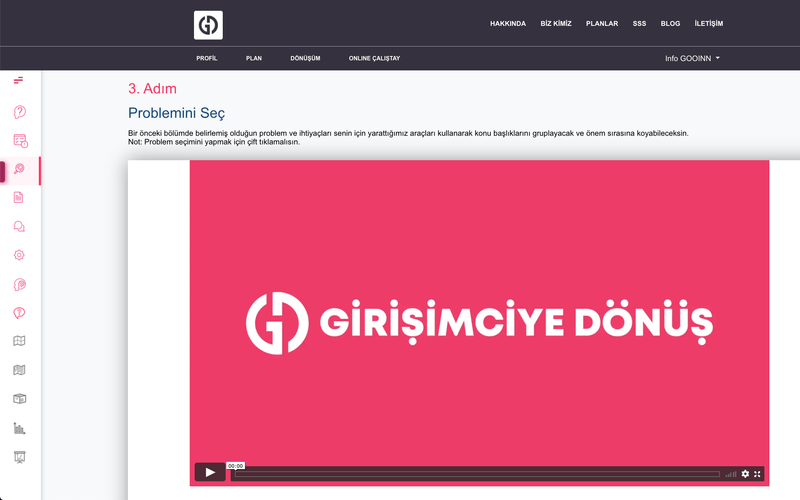The height and width of the screenshot is (500, 800).
Task: Collapse the sidebar using the menu icon
Action: pos(18,80)
